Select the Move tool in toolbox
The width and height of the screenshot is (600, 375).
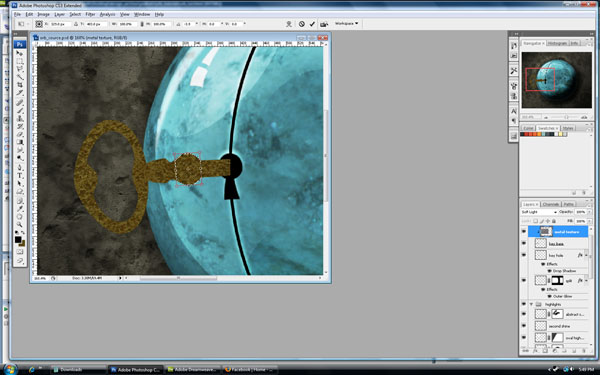tap(20, 54)
